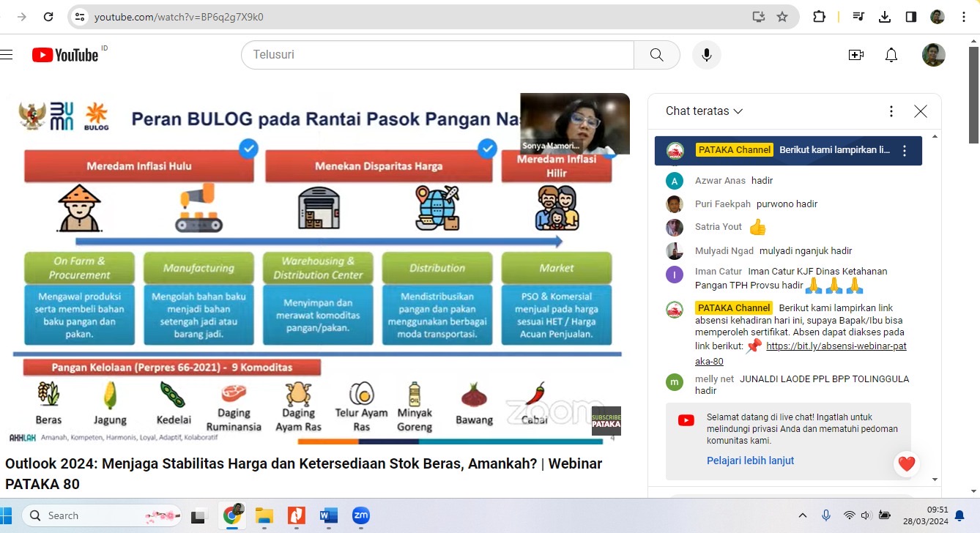980x533 pixels.
Task: Reload the YouTube page
Action: click(x=48, y=17)
